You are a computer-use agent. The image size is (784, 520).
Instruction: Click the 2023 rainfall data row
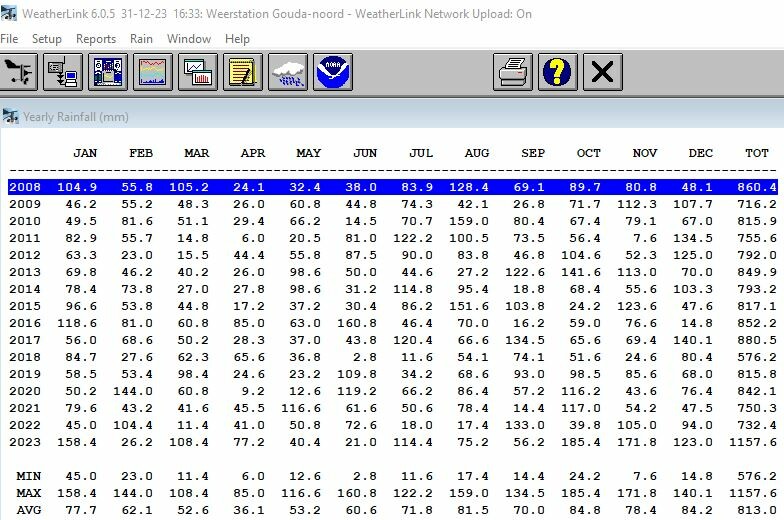392,442
